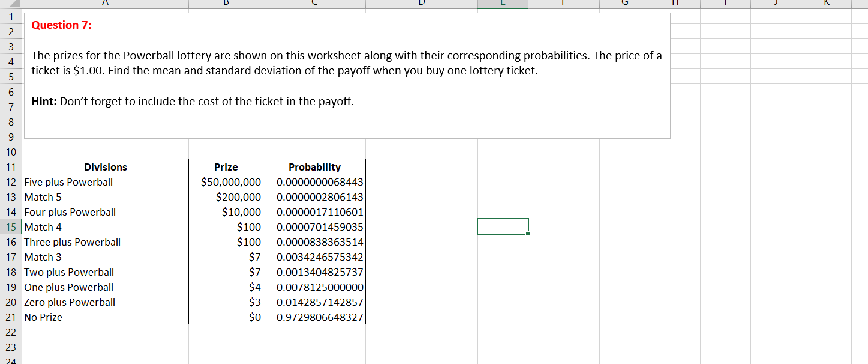The height and width of the screenshot is (364, 868).
Task: Click probability 0.9729806648327
Action: [x=314, y=317]
